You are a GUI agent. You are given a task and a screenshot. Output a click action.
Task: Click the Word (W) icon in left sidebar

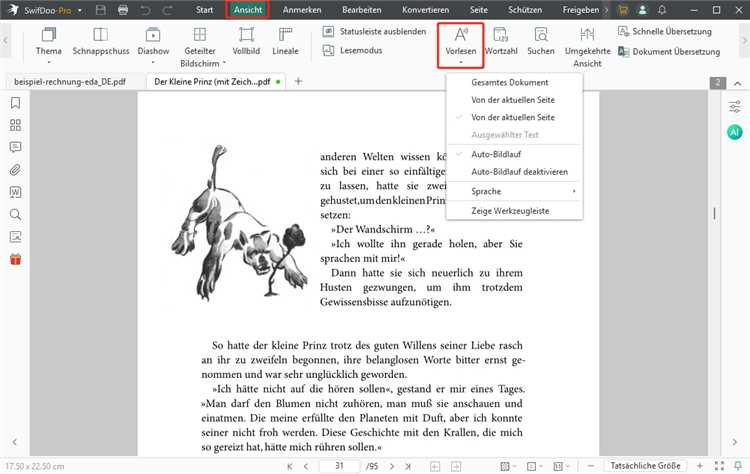(15, 192)
